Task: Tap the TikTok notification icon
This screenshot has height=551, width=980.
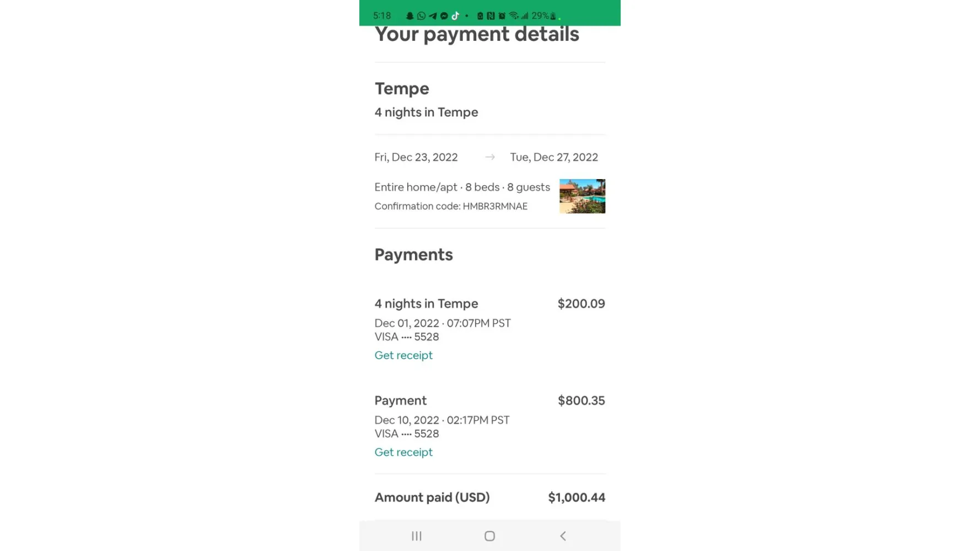Action: pyautogui.click(x=455, y=16)
